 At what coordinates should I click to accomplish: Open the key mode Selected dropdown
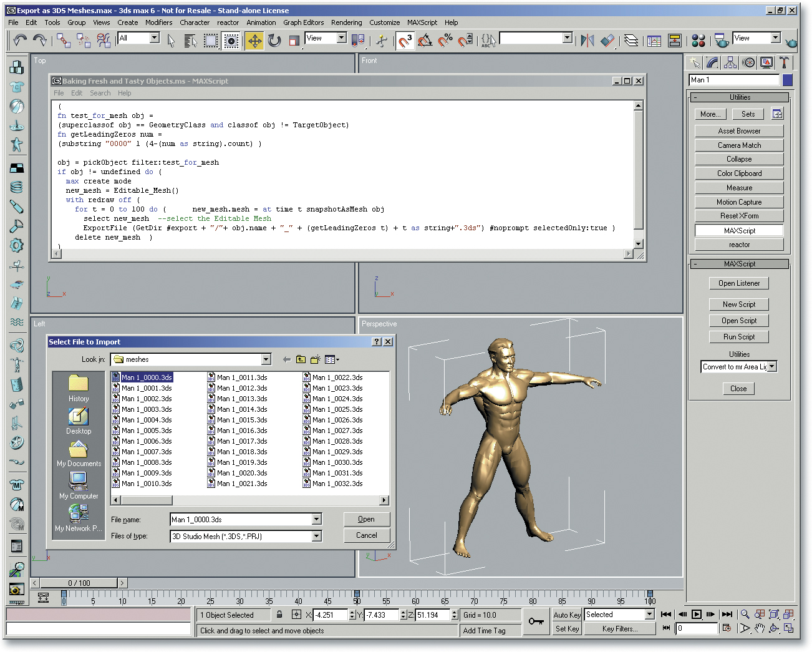649,615
